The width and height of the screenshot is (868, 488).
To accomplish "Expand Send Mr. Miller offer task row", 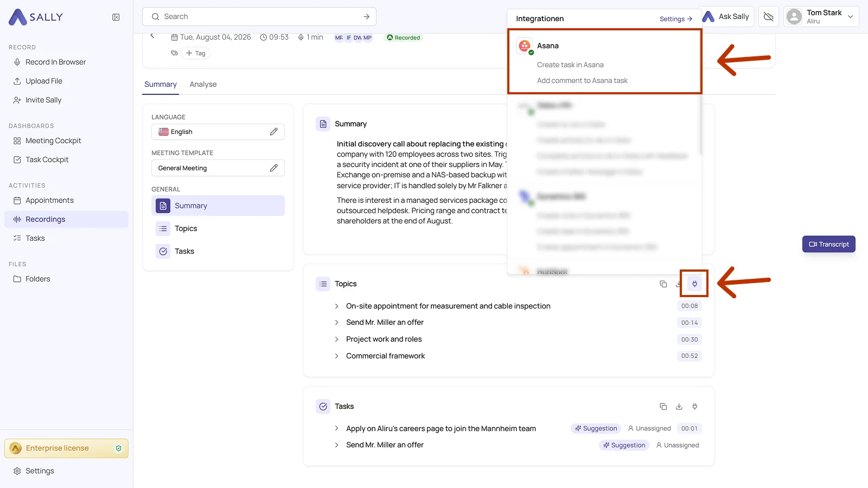I will click(x=336, y=445).
